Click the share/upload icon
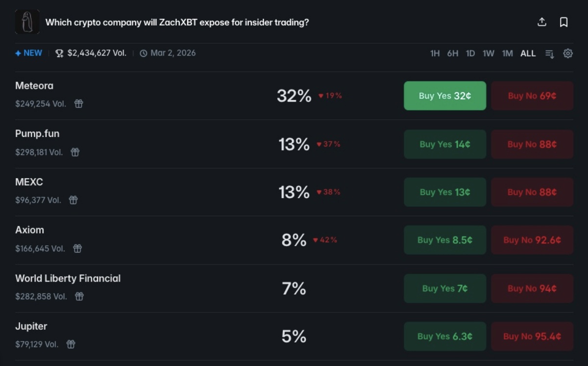Screen dimensions: 588x366 point(542,22)
